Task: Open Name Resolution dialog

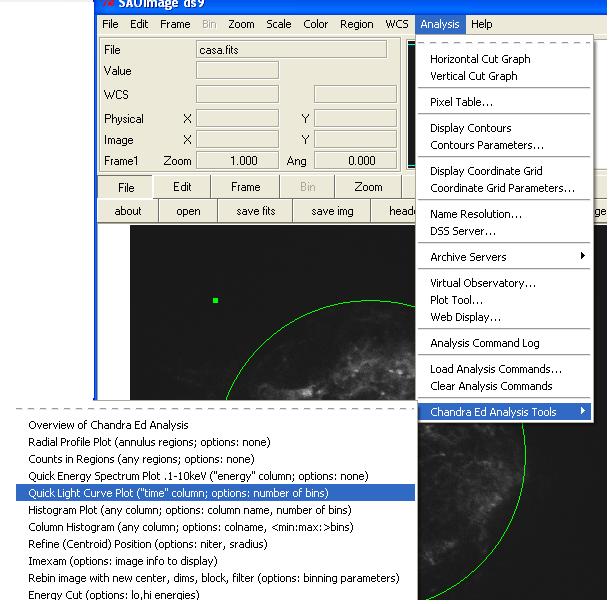Action: pos(504,214)
